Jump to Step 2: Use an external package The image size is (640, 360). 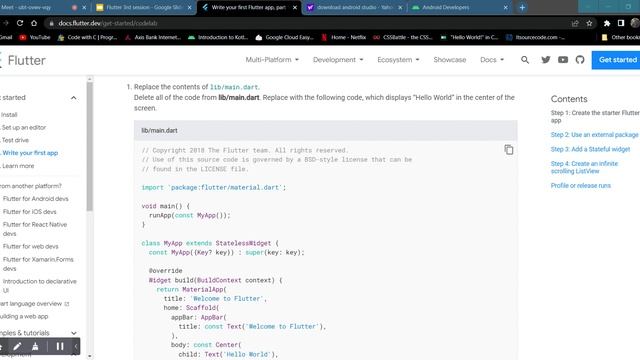594,134
